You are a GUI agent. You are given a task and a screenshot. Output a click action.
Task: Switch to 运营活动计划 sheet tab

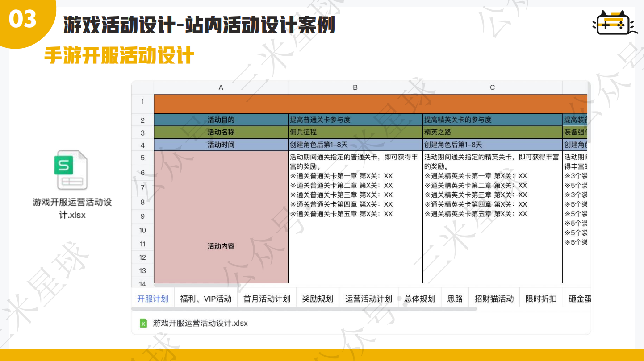pos(368,299)
